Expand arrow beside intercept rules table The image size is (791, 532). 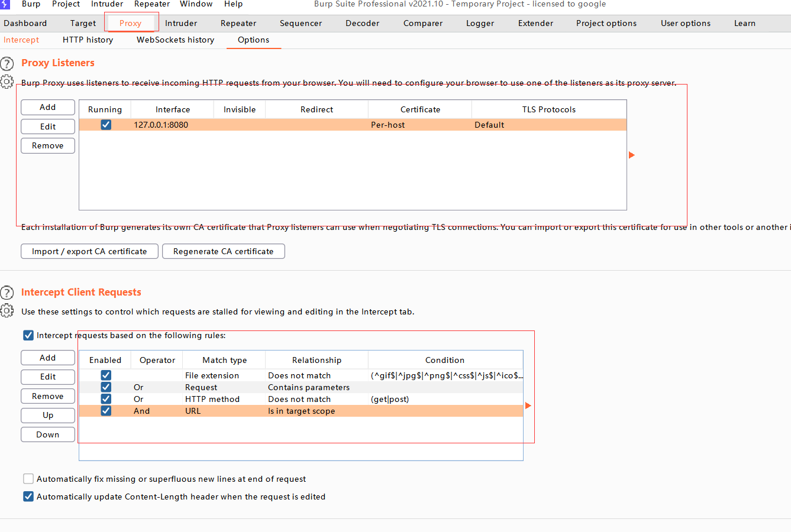pos(528,406)
